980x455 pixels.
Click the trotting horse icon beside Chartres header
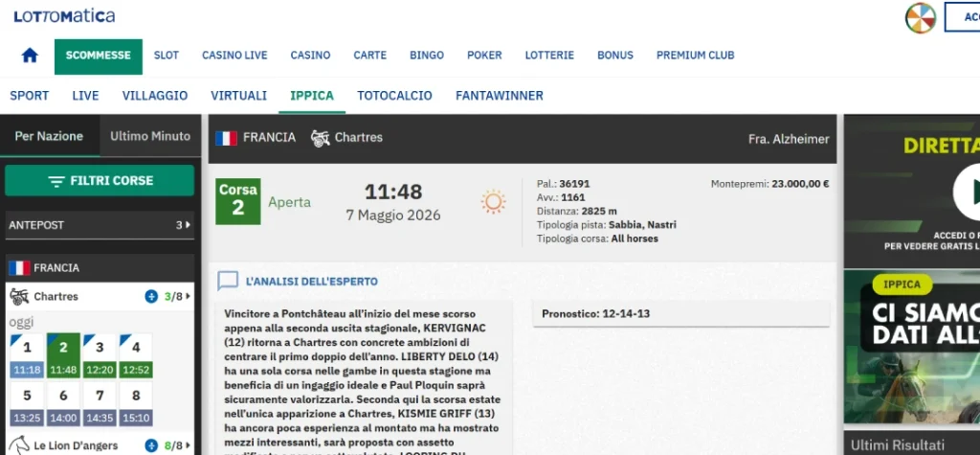click(320, 138)
